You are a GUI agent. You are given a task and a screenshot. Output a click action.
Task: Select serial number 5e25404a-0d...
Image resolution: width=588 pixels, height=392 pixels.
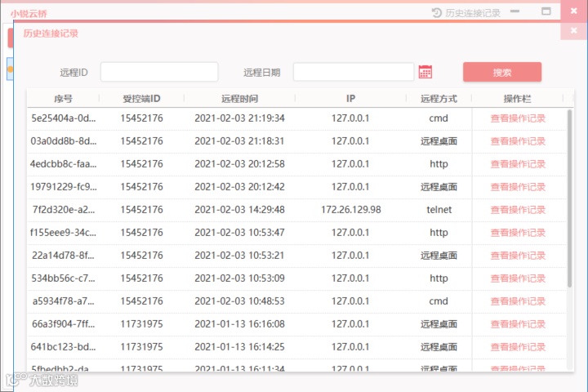(64, 118)
